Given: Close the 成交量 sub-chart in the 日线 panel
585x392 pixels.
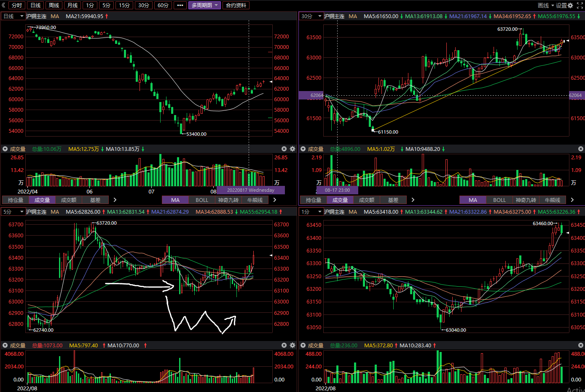Looking at the screenshot, I should [x=284, y=149].
